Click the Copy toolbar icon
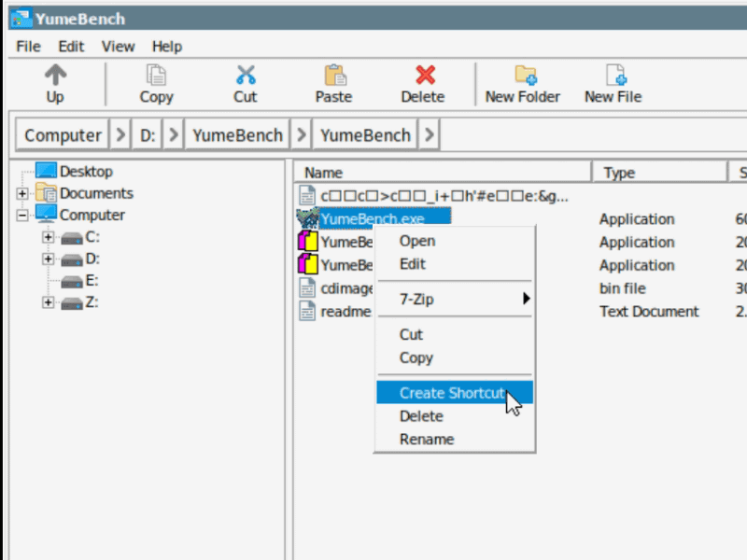Screen dimensions: 747x560 pos(156,76)
